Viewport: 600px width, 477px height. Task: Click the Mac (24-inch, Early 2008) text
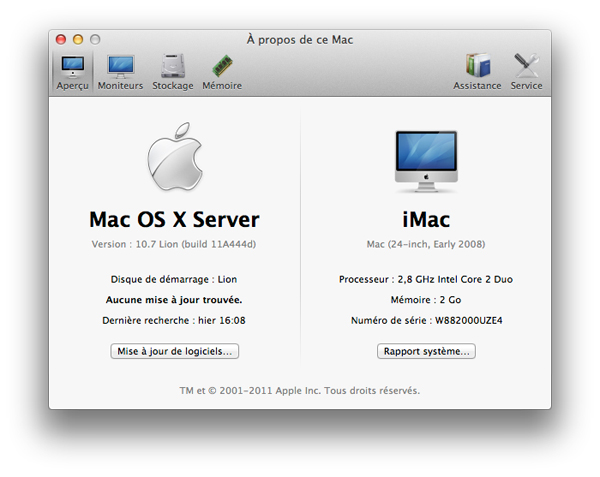tap(426, 244)
